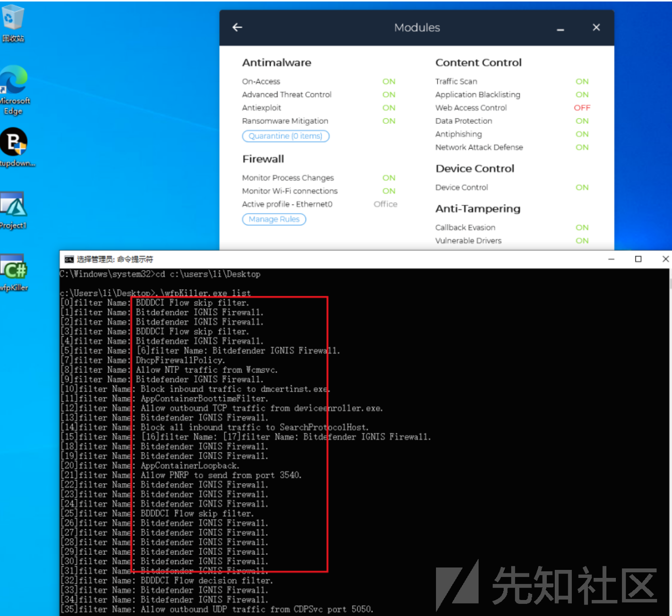Viewport: 672px width, 616px height.
Task: Click the Device Control heading
Action: pyautogui.click(x=475, y=169)
